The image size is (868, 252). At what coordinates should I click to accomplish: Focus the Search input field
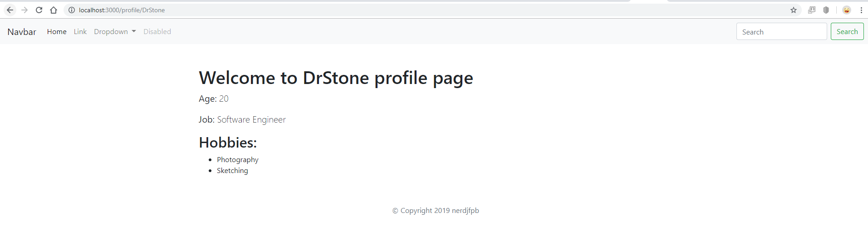tap(781, 32)
